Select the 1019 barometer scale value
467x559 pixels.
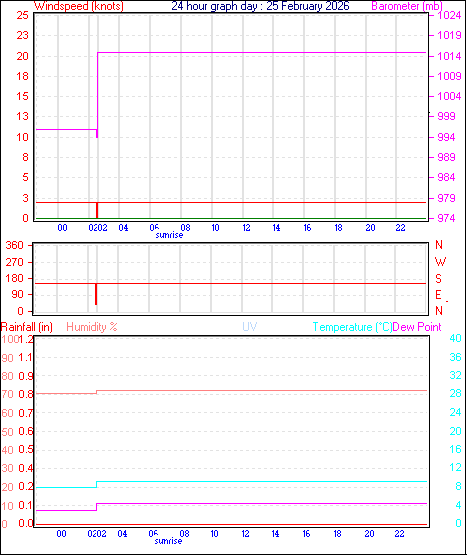coord(449,35)
